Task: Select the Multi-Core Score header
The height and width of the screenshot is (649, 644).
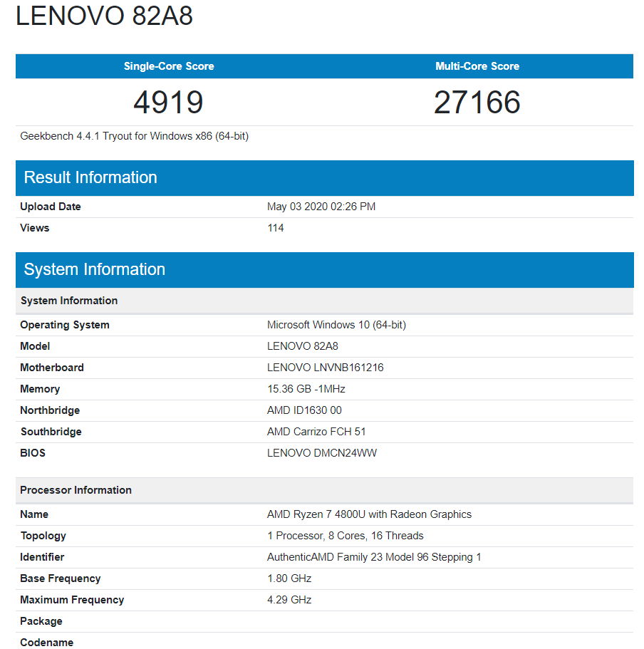Action: click(x=477, y=66)
